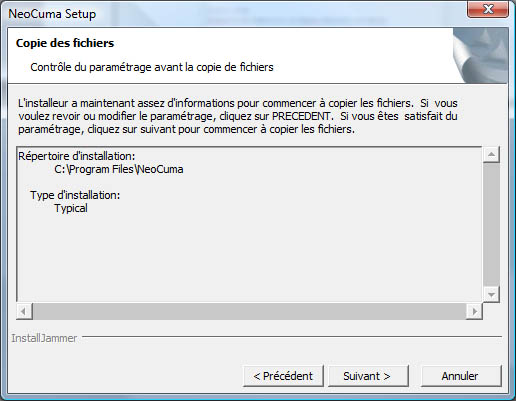Go back with the < Précédent button
Image resolution: width=516 pixels, height=401 pixels.
pos(283,376)
